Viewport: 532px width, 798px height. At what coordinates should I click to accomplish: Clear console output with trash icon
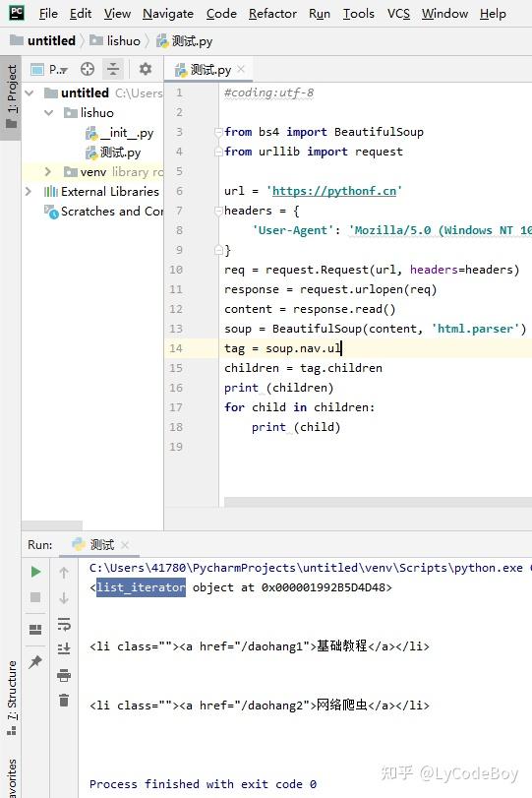click(64, 701)
